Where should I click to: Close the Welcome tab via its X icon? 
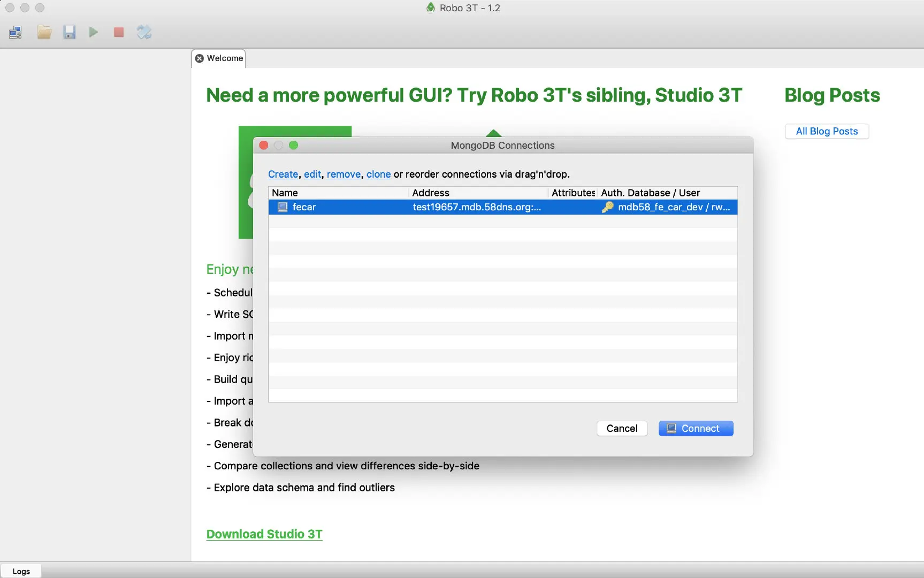(200, 58)
